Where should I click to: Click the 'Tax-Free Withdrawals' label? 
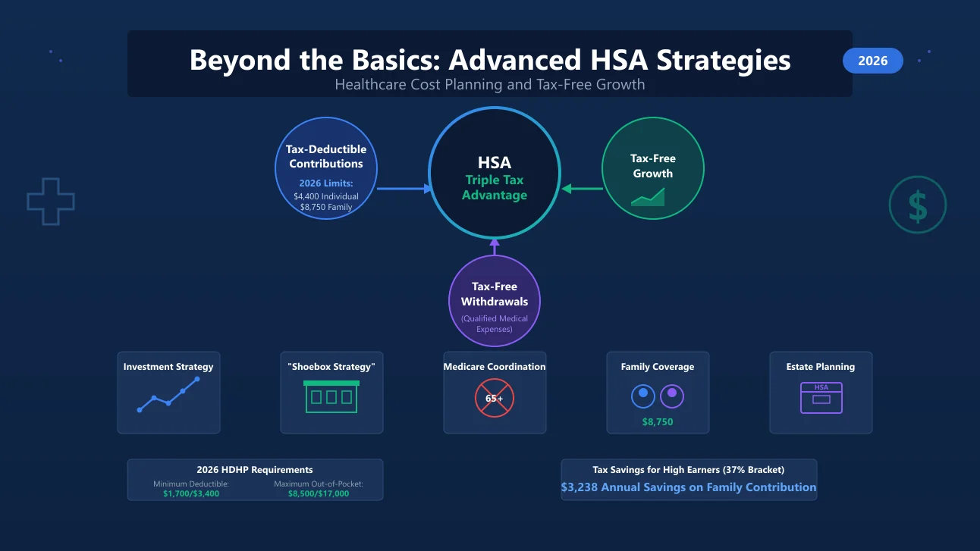pyautogui.click(x=495, y=294)
